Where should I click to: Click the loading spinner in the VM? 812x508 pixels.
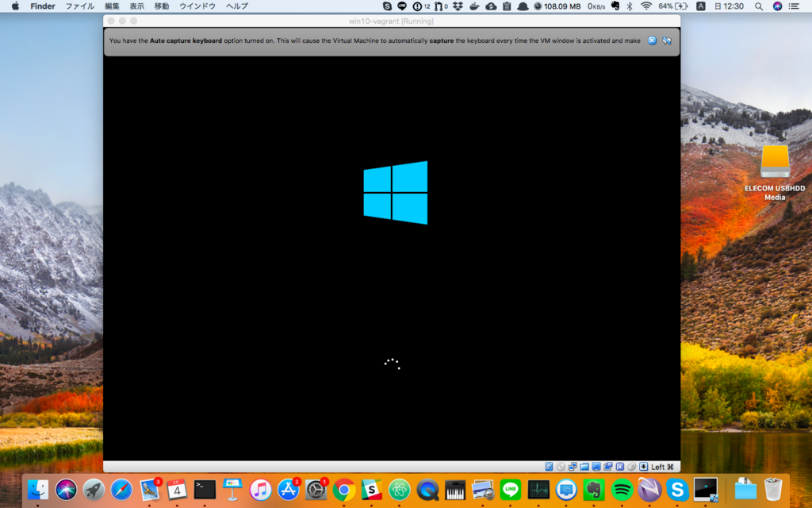tap(392, 364)
